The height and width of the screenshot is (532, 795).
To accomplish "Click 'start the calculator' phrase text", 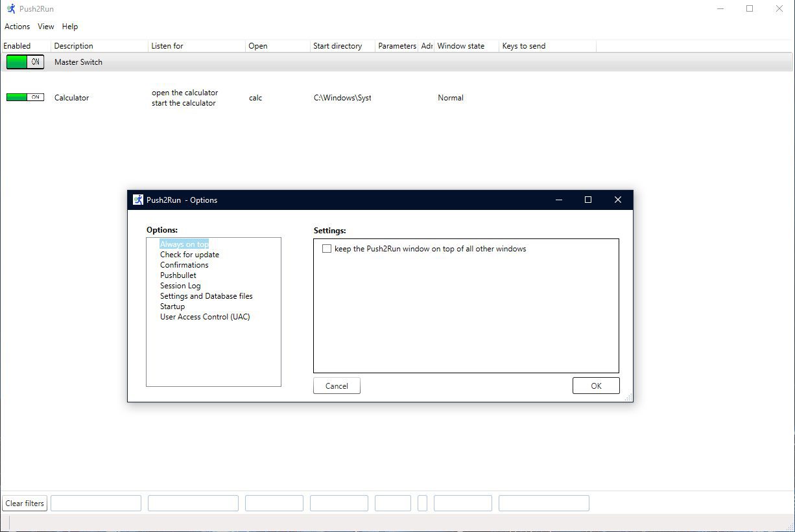I will 184,103.
